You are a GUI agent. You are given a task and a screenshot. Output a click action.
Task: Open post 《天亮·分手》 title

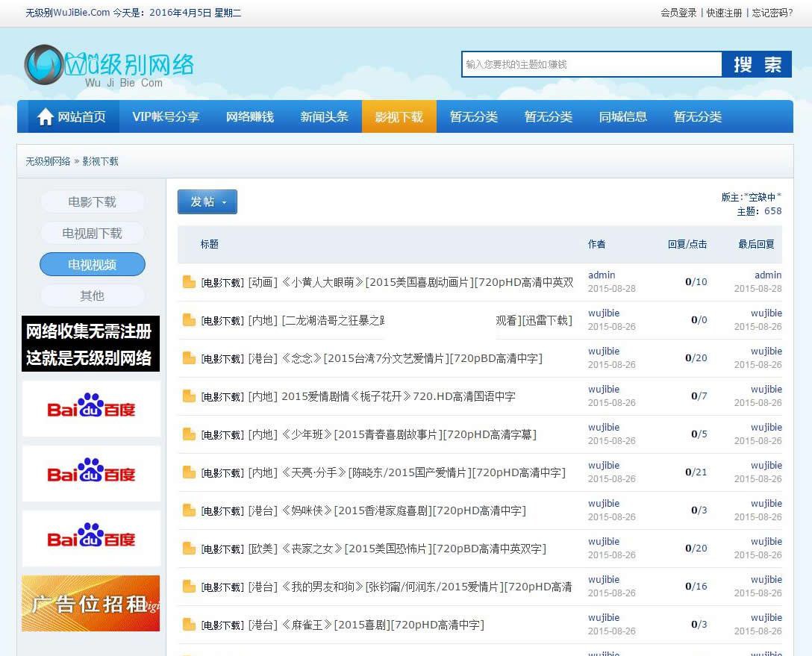point(424,472)
